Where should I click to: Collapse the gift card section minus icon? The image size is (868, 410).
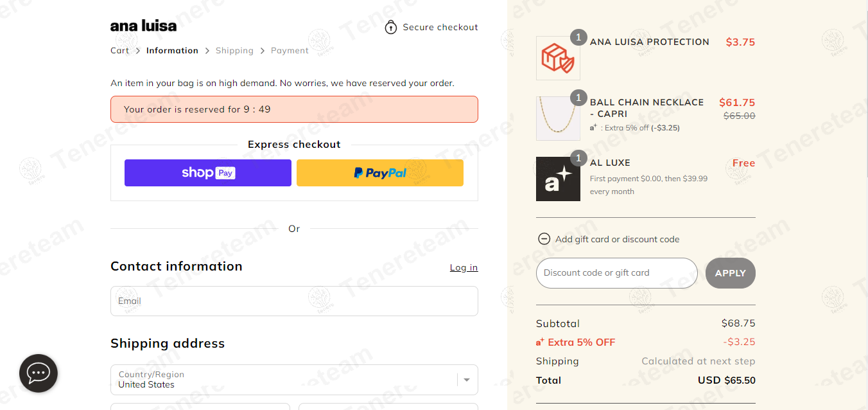click(544, 239)
